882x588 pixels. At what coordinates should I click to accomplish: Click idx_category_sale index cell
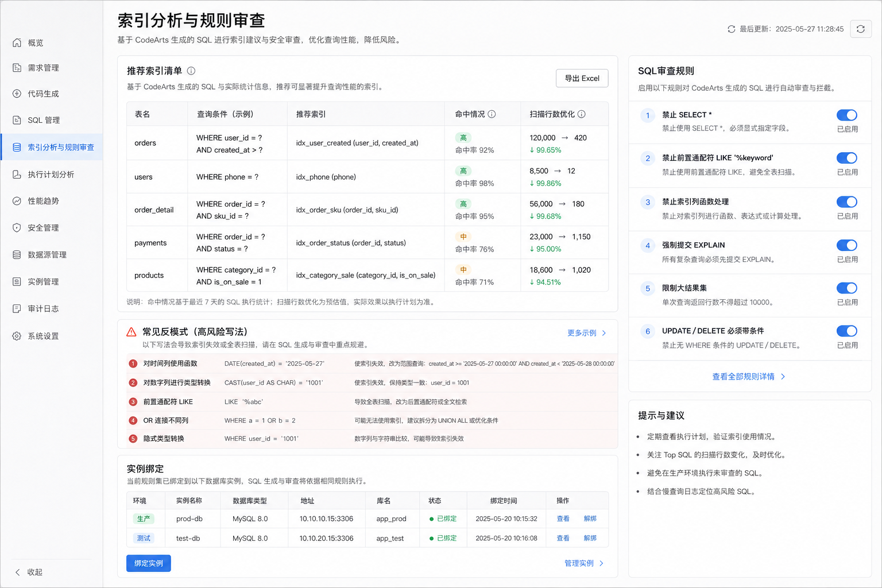tap(366, 276)
